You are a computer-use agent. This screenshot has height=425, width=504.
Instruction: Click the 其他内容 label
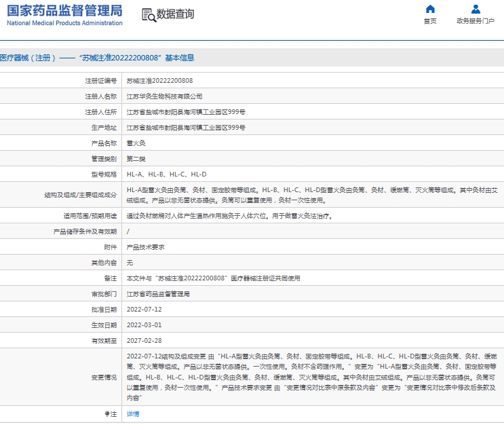(x=104, y=263)
